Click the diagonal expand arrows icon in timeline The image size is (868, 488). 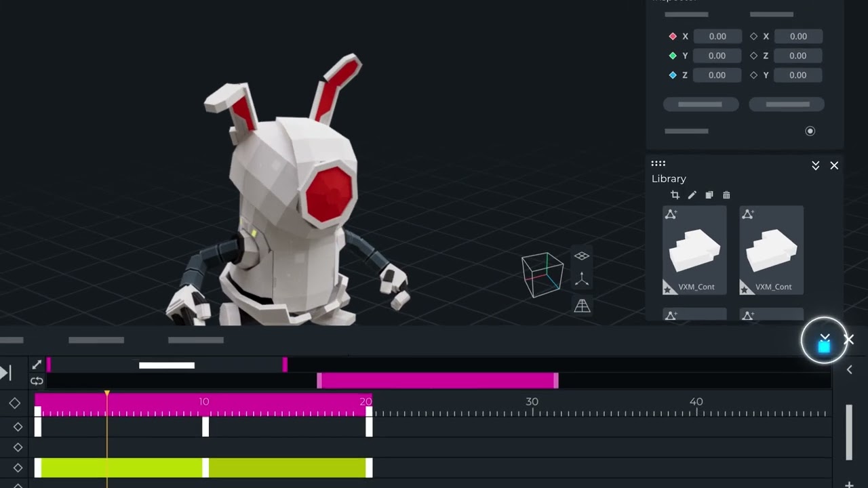37,365
